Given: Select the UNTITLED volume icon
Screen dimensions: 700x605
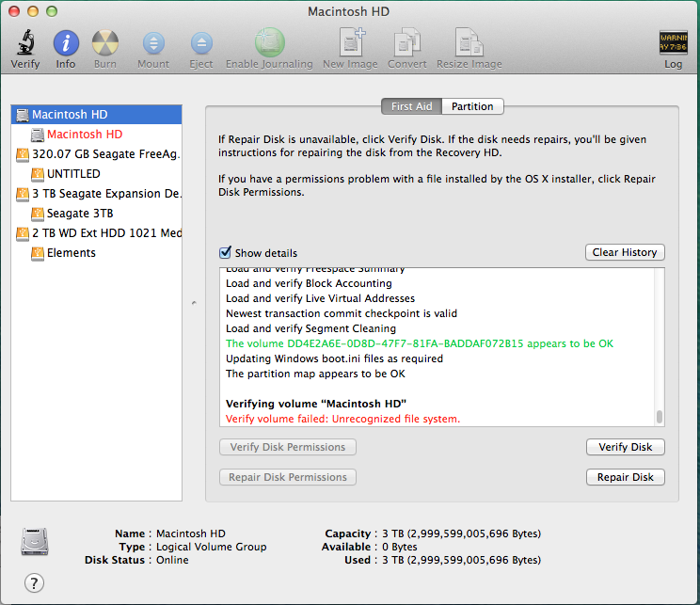Looking at the screenshot, I should 38,174.
